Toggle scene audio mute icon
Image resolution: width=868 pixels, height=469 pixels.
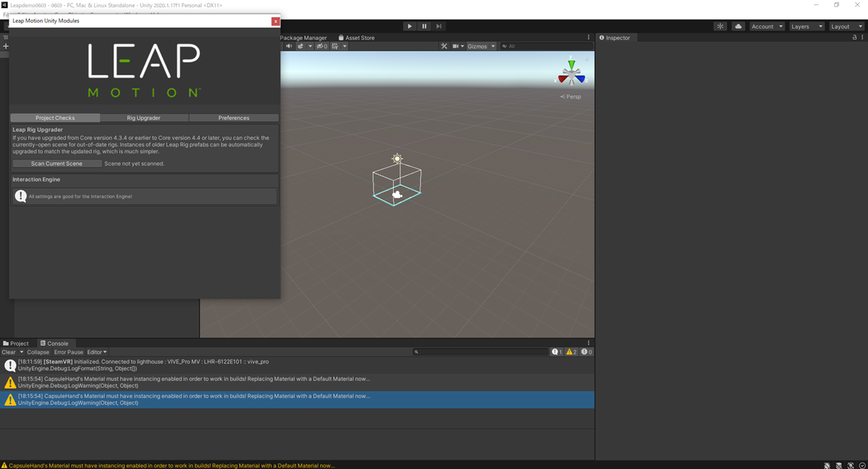tap(289, 46)
